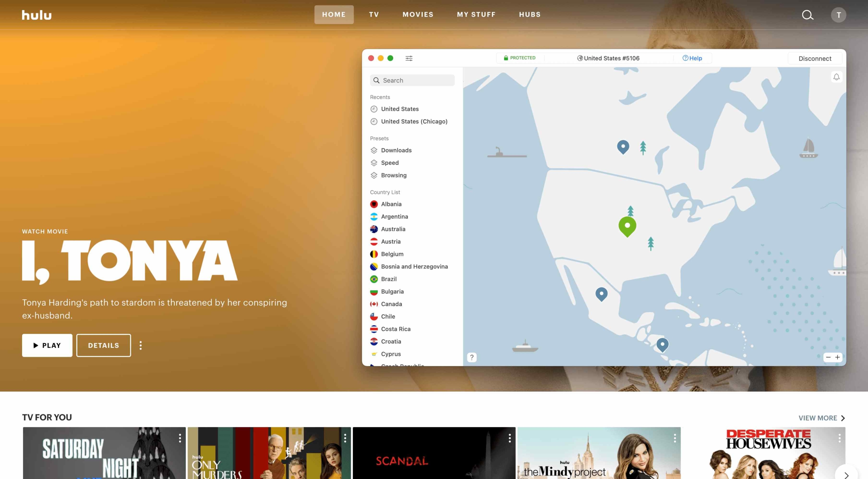Click the map help question mark icon
Screen dimensions: 868x479
[471, 357]
